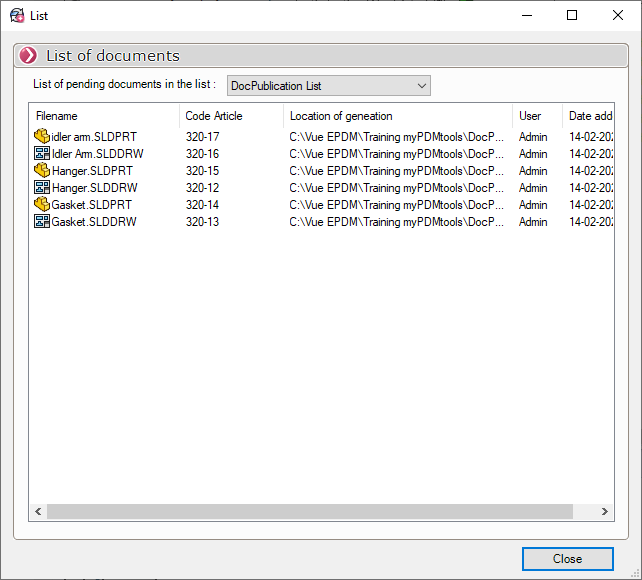Click the horizontal scrollbar left arrow
This screenshot has height=580, width=642.
pyautogui.click(x=38, y=511)
